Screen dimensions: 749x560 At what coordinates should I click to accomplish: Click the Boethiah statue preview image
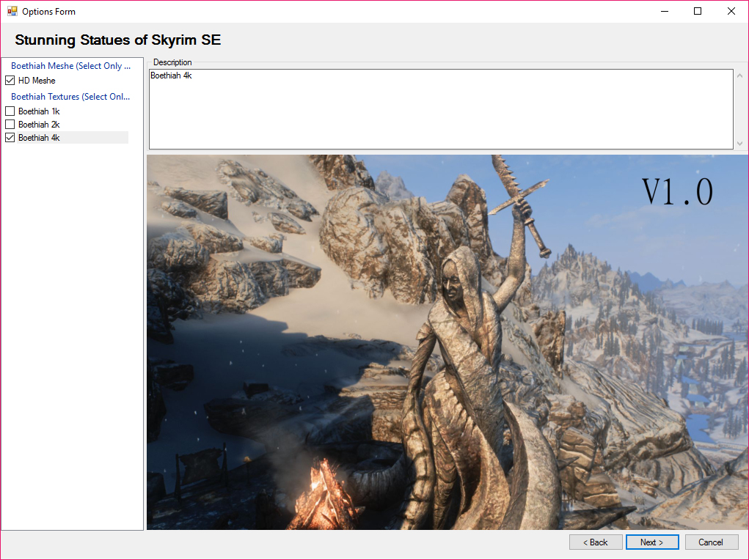tap(447, 342)
